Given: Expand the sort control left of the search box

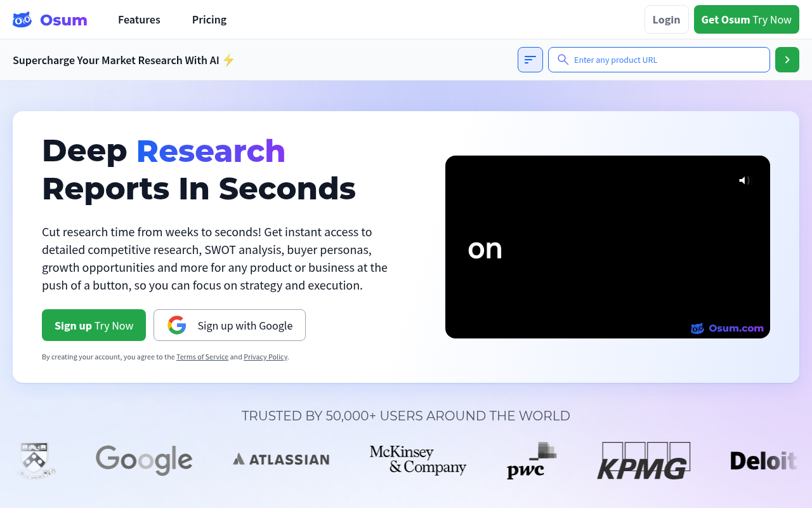Looking at the screenshot, I should 530,60.
